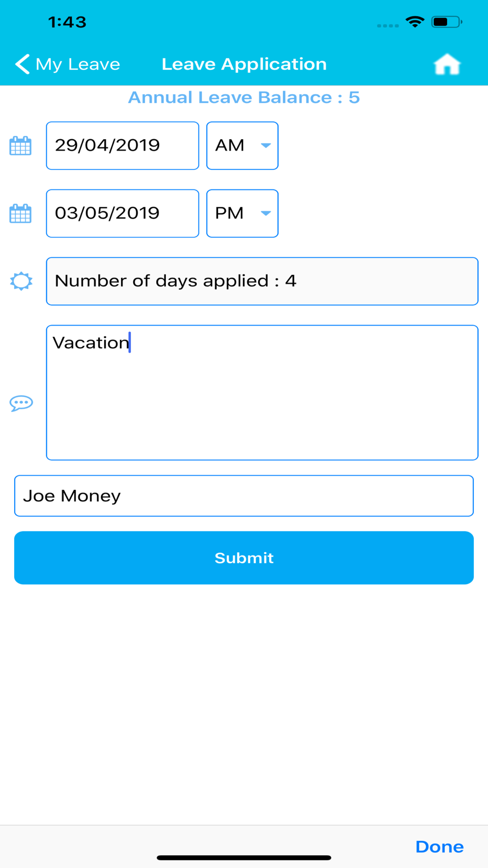Select the Joe Money approver field
The image size is (488, 868).
click(244, 496)
